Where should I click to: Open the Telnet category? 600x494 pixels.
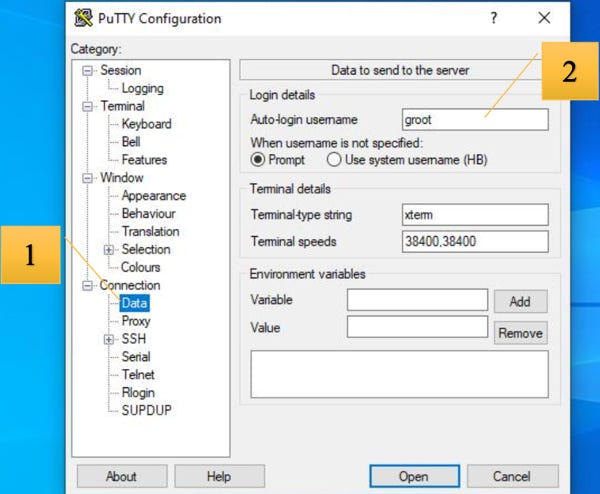coord(138,375)
